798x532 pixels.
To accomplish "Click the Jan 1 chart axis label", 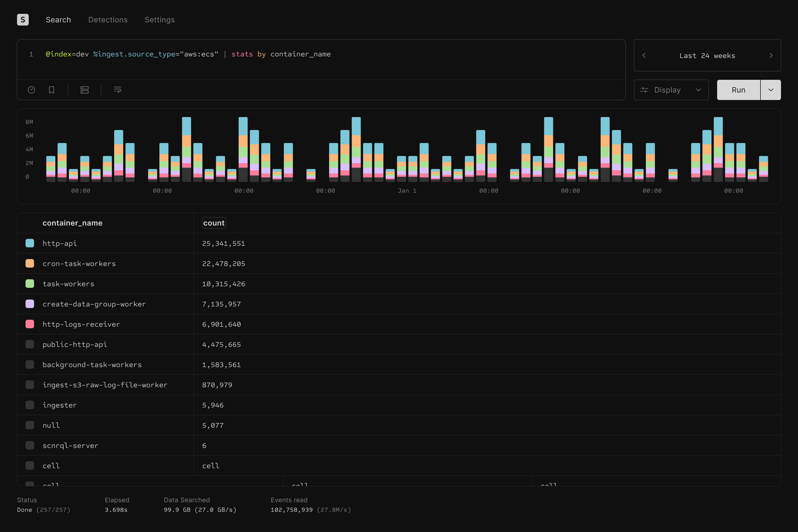I will 407,191.
